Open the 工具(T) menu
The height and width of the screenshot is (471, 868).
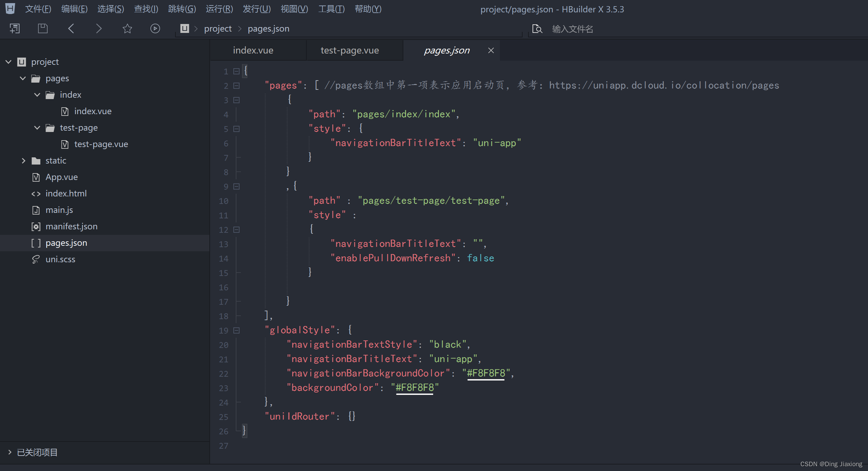tap(331, 9)
